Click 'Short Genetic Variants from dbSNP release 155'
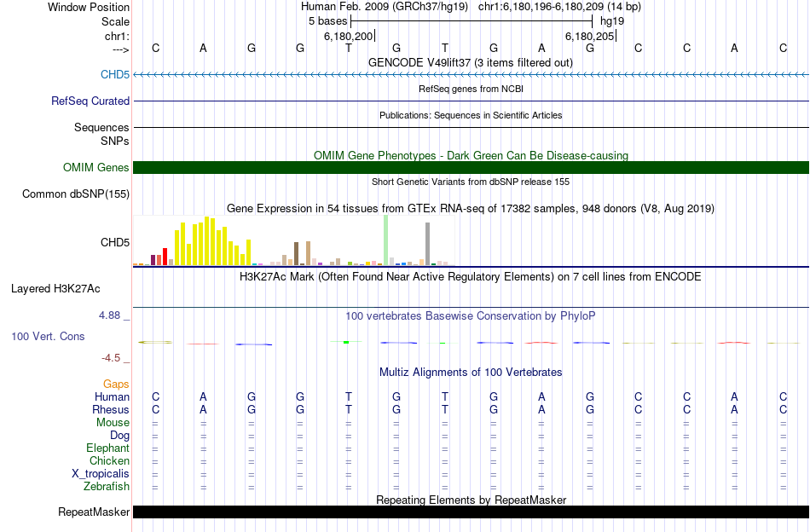 pyautogui.click(x=471, y=182)
